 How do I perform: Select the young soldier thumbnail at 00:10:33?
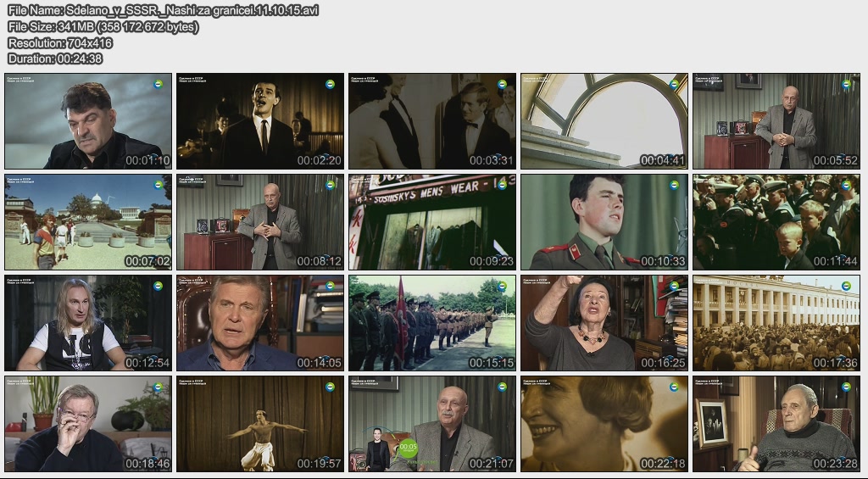pyautogui.click(x=604, y=222)
